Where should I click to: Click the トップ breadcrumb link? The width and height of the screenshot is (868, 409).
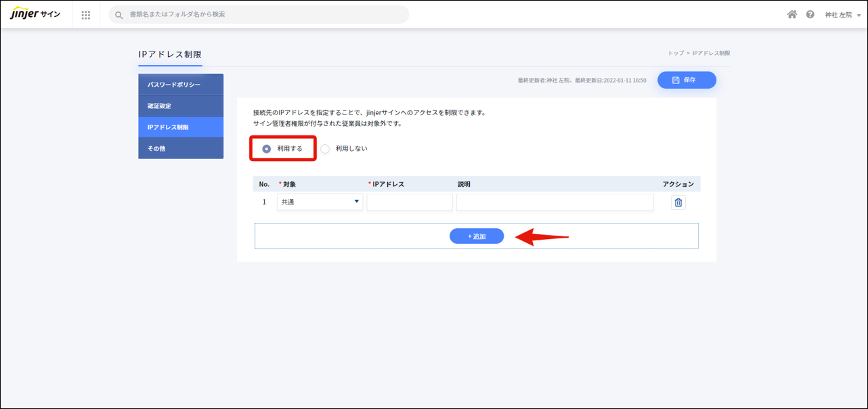[x=676, y=53]
